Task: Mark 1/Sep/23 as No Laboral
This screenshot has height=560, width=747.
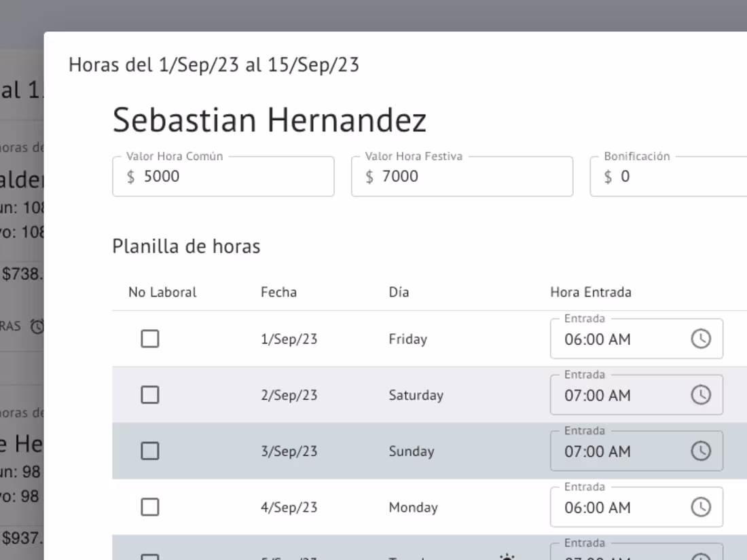Action: coord(150,338)
